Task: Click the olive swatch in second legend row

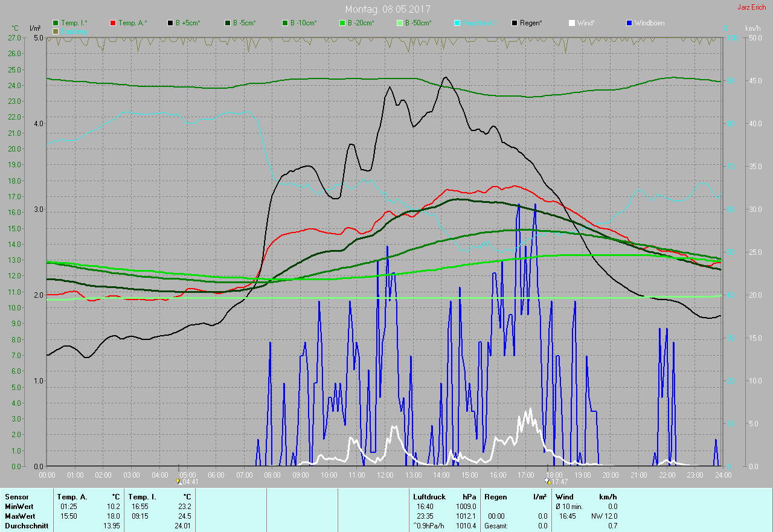Action: [56, 31]
